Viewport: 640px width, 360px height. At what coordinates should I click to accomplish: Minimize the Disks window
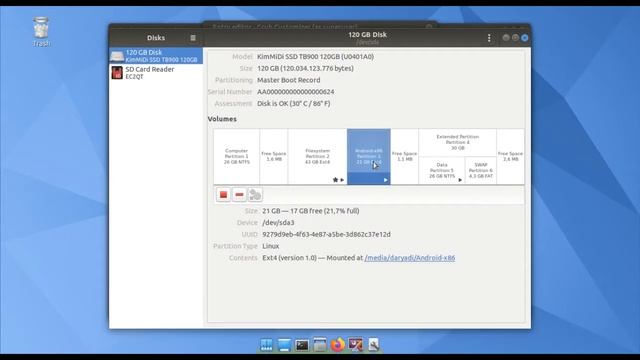[x=506, y=38]
